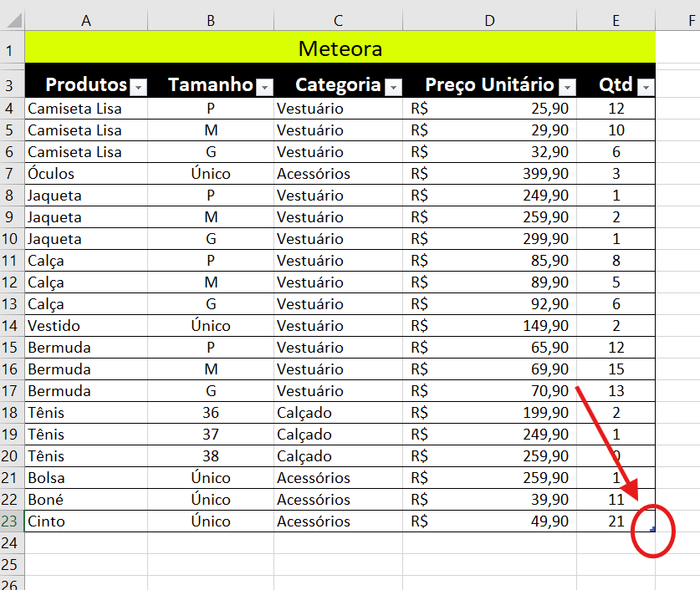Select the Óculos product cell

[86, 174]
